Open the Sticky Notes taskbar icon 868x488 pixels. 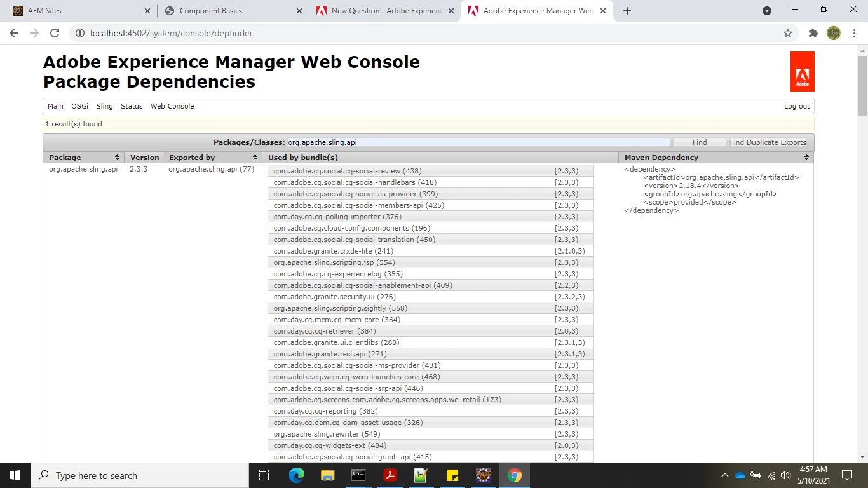tap(452, 475)
